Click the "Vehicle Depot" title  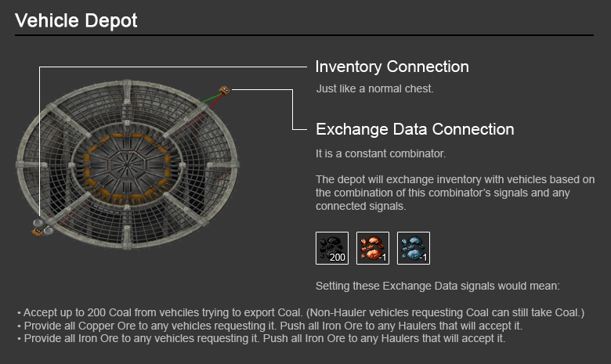[76, 21]
